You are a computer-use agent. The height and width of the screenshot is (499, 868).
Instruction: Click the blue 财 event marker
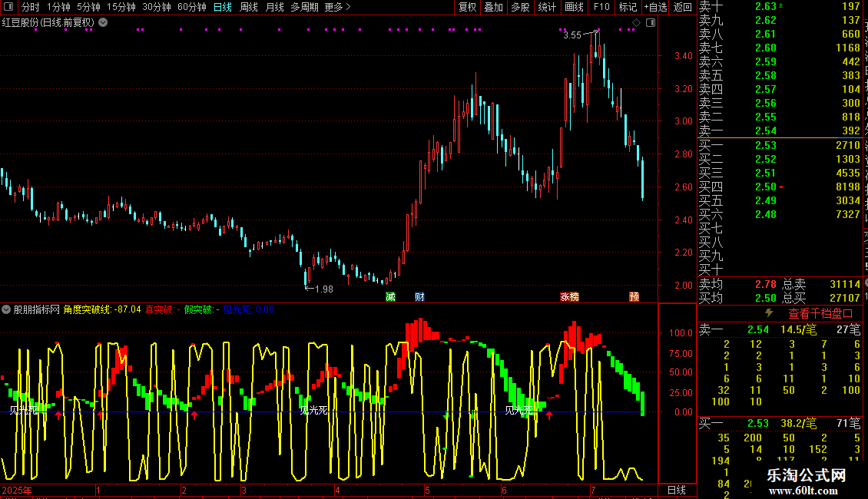pyautogui.click(x=419, y=297)
